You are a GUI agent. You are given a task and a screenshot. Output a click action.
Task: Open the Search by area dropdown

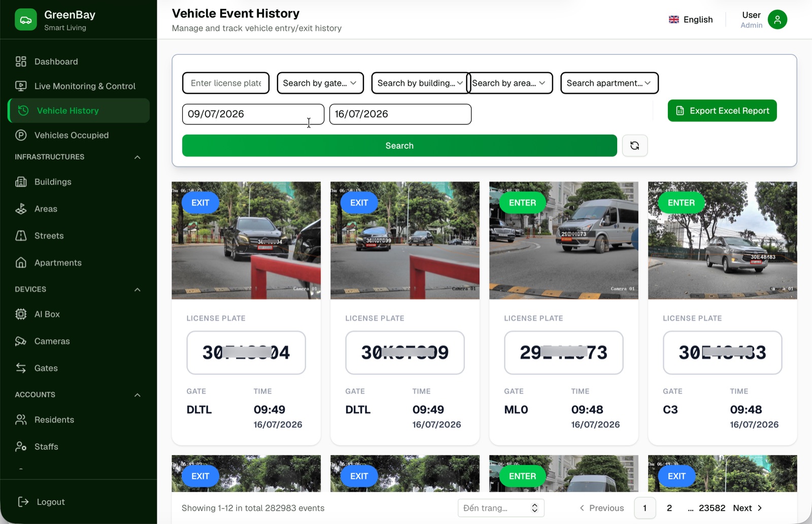[510, 83]
